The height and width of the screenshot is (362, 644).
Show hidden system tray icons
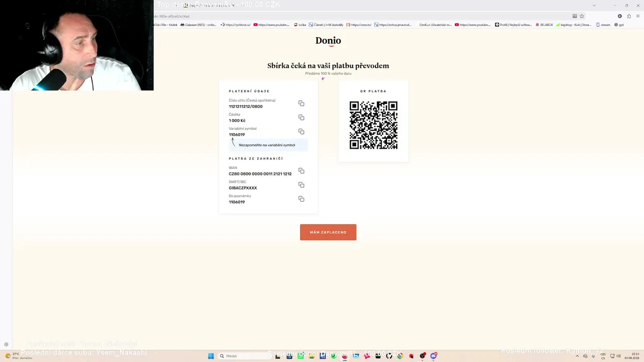(x=577, y=356)
